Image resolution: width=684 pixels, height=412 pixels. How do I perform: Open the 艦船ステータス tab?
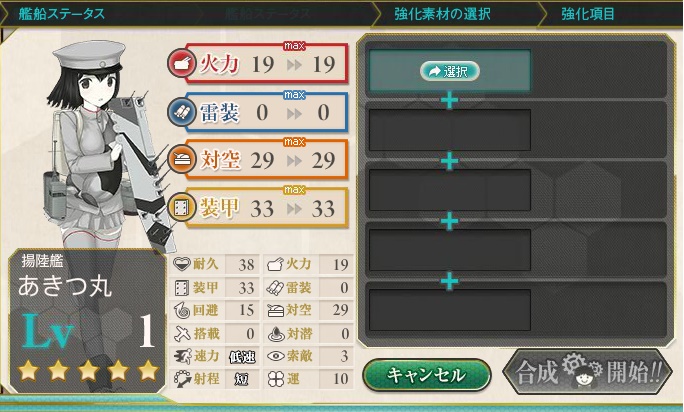coord(62,14)
